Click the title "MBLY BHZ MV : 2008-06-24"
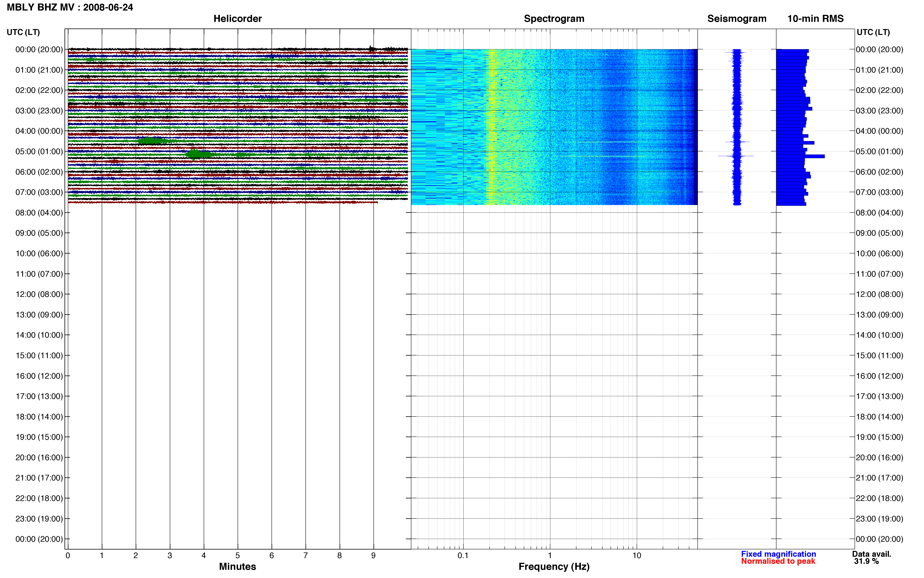 70,7
